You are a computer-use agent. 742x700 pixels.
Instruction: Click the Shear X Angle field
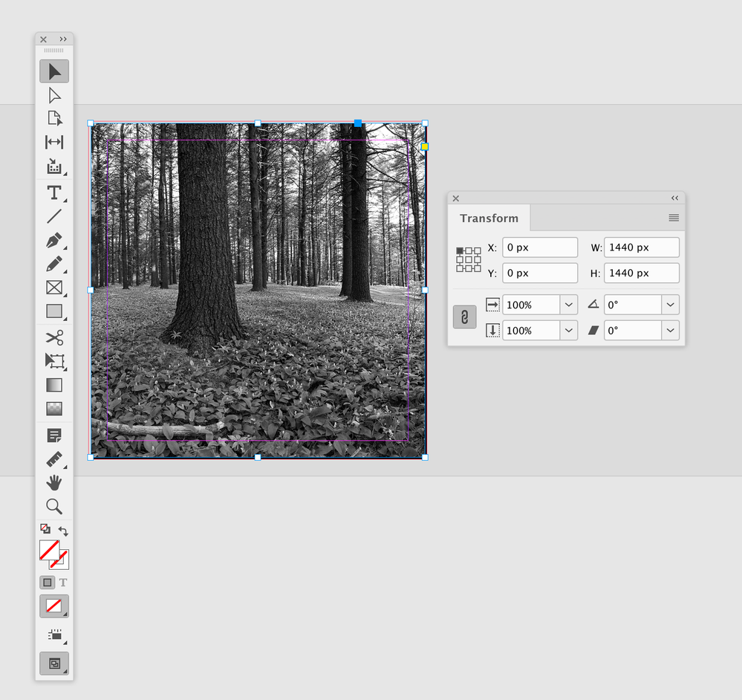point(633,331)
